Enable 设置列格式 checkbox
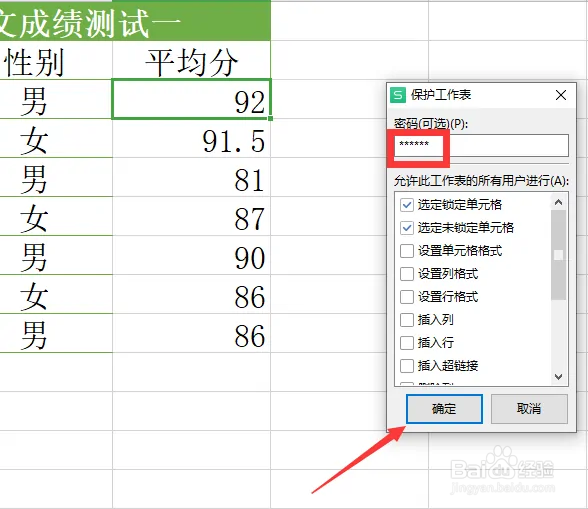 click(x=407, y=274)
